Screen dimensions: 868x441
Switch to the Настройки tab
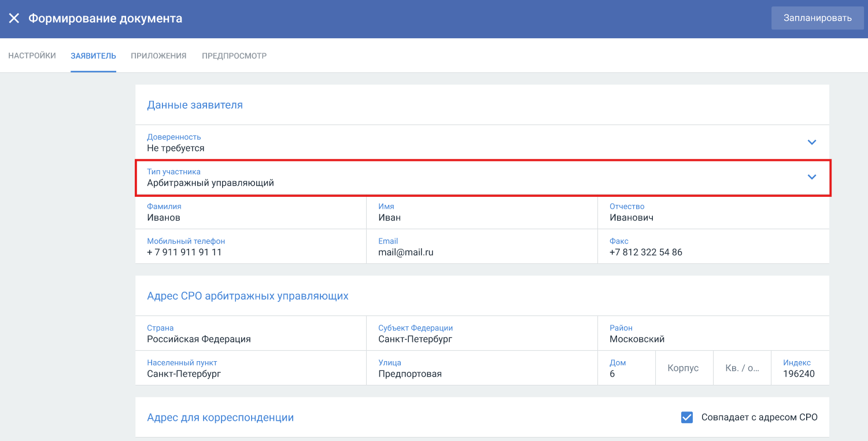pyautogui.click(x=32, y=56)
